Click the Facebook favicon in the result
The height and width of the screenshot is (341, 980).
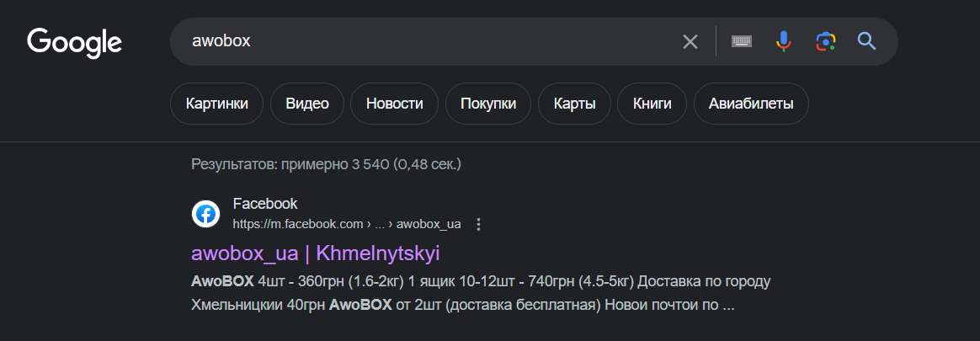point(205,214)
